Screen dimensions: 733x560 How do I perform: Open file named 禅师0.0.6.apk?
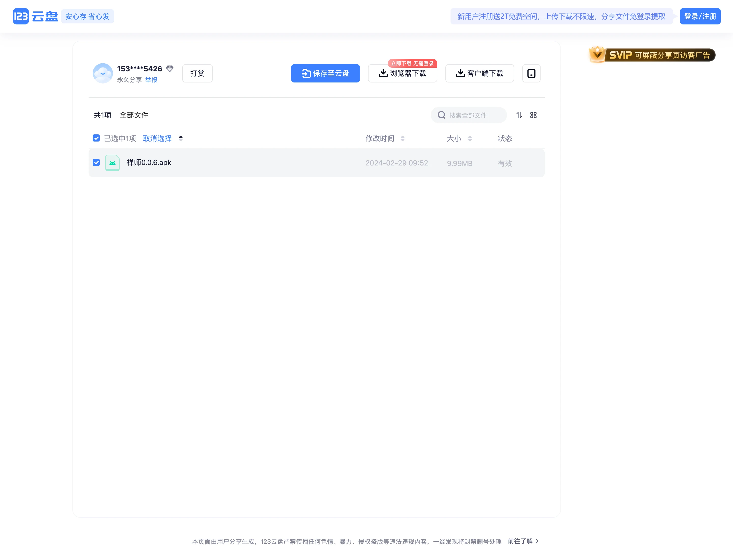click(x=149, y=162)
